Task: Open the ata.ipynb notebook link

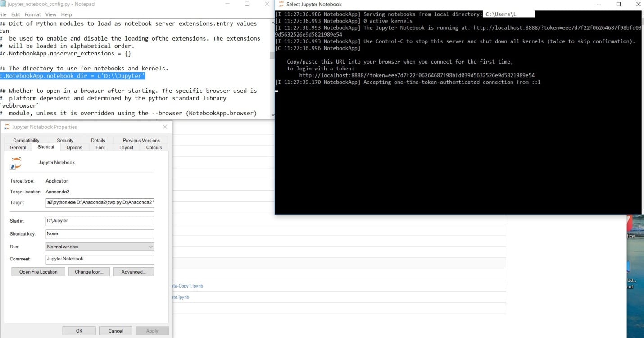Action: [x=181, y=297]
